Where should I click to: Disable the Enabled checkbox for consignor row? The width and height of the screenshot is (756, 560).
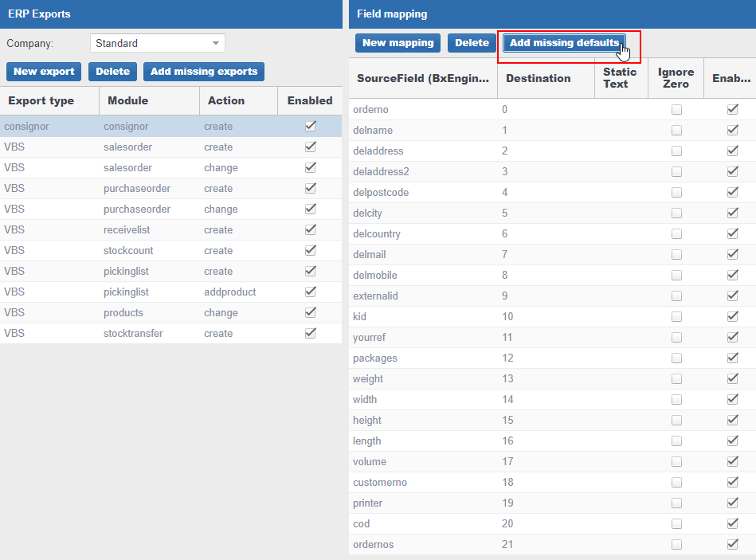(310, 125)
